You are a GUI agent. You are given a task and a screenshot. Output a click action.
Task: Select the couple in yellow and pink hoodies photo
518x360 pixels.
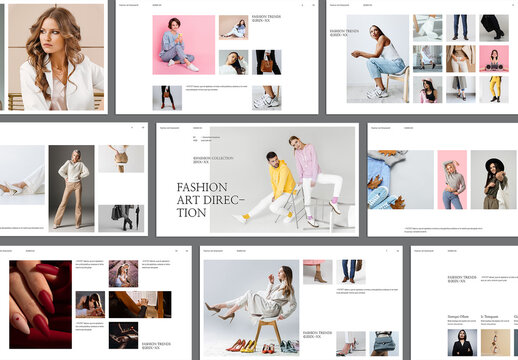282,179
